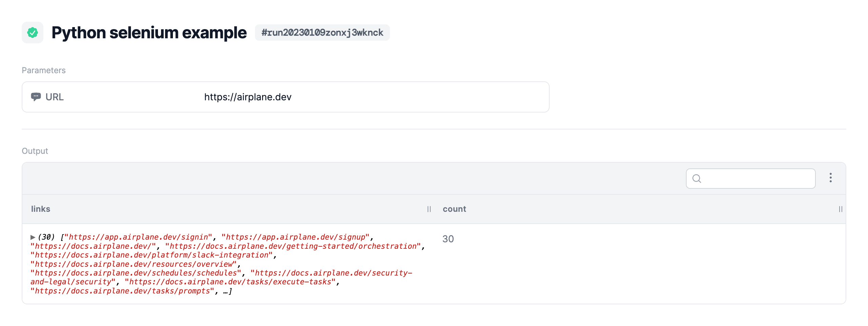Image resolution: width=868 pixels, height=326 pixels.
Task: Click the URL parameter label
Action: click(54, 97)
